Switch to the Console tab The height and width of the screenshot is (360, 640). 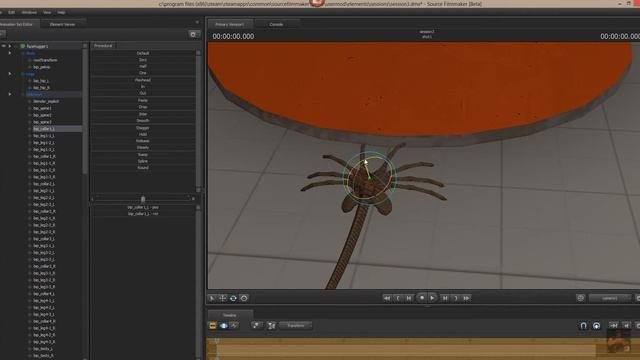click(x=276, y=24)
